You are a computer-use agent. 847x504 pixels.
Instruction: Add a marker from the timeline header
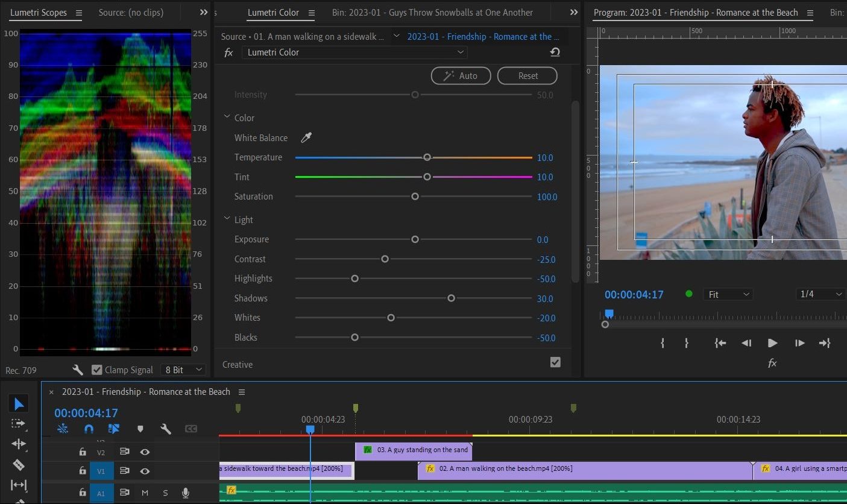tap(140, 429)
